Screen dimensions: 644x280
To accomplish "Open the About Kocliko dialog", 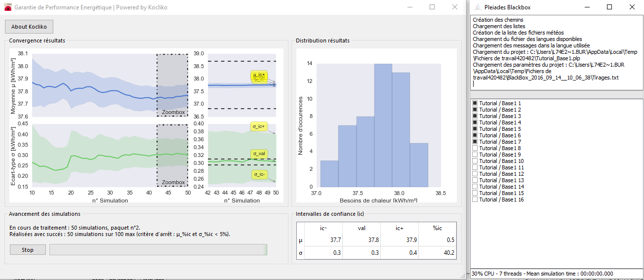I will 29,27.
